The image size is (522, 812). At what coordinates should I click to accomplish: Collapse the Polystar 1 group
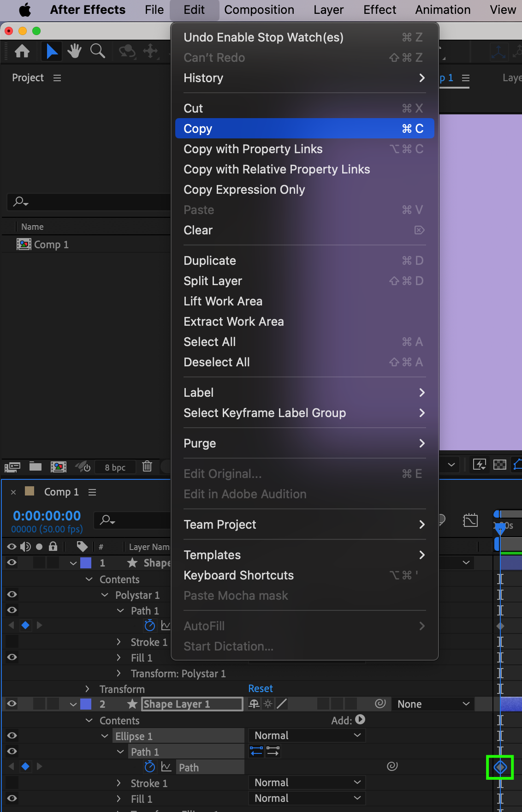click(105, 595)
